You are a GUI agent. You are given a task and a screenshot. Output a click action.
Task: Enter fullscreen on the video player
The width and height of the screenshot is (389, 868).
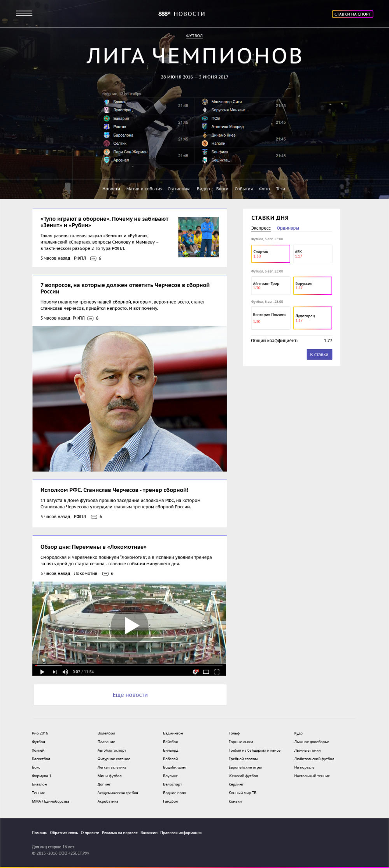(x=217, y=671)
